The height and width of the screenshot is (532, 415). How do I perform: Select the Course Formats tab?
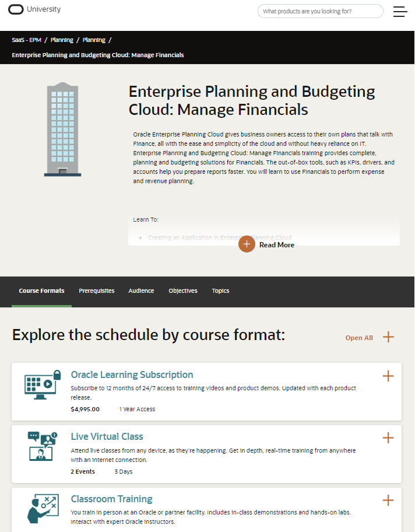[41, 290]
